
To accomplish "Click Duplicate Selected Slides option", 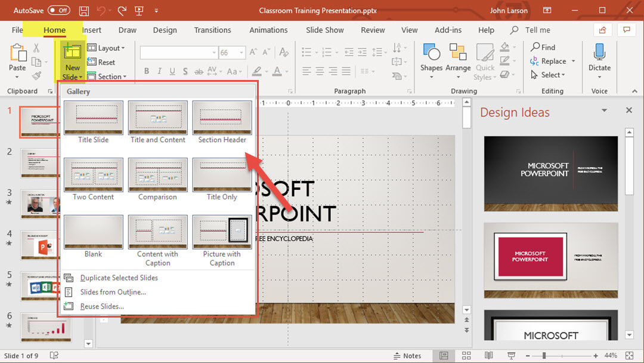I will click(x=119, y=278).
